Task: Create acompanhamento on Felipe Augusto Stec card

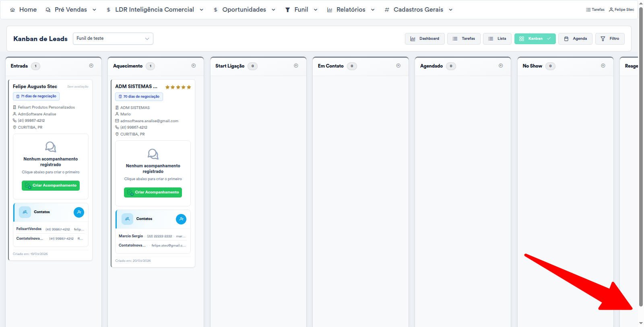Action: tap(51, 185)
